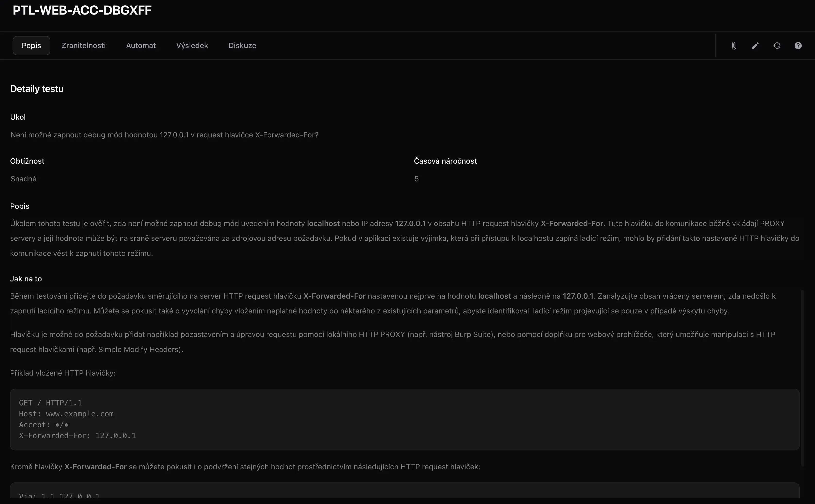Click the task text about debug mód
The image size is (815, 504).
[164, 135]
